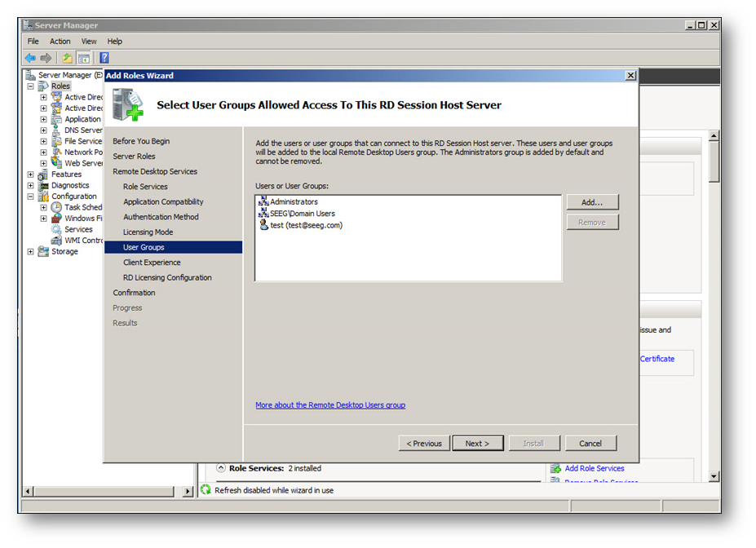Collapse the Roles tree node

31,86
